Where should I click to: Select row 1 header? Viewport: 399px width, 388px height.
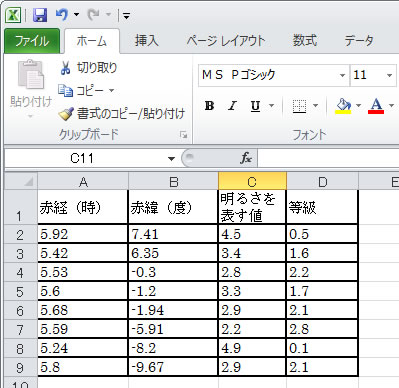21,207
